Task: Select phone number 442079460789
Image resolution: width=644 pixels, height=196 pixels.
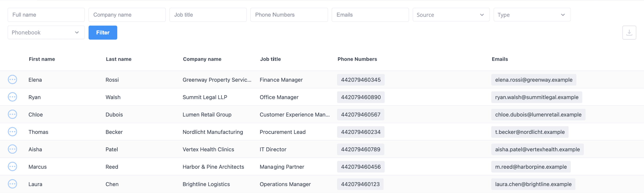Action: click(361, 149)
